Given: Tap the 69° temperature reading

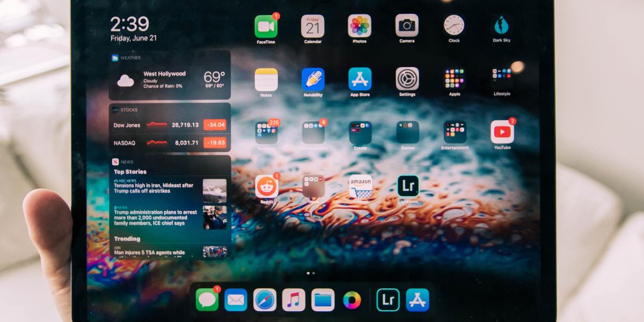Looking at the screenshot, I should [x=214, y=77].
